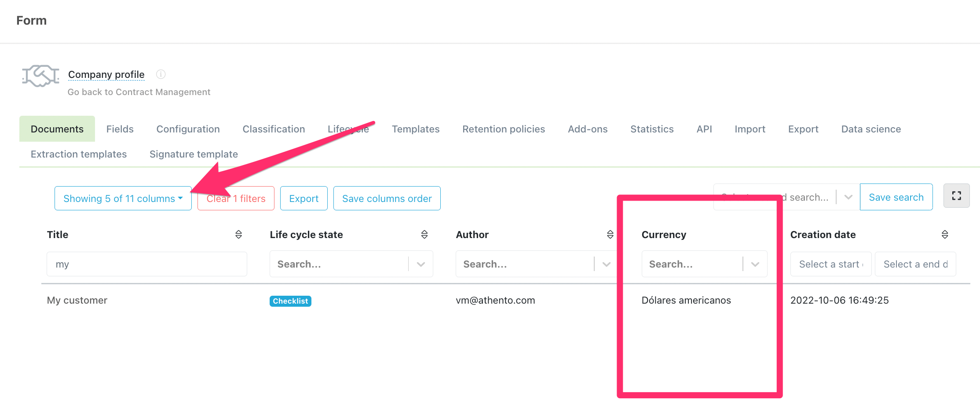Image resolution: width=980 pixels, height=411 pixels.
Task: Open the Retention policies tab
Action: point(503,129)
